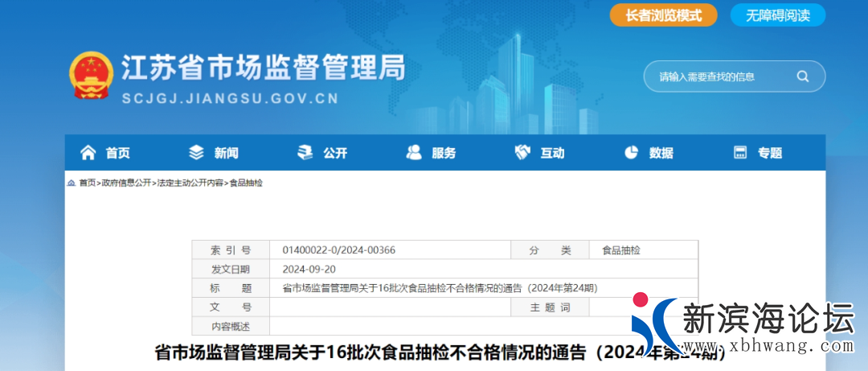Activate the 无障碍阅读 accessibility button

[x=777, y=15]
